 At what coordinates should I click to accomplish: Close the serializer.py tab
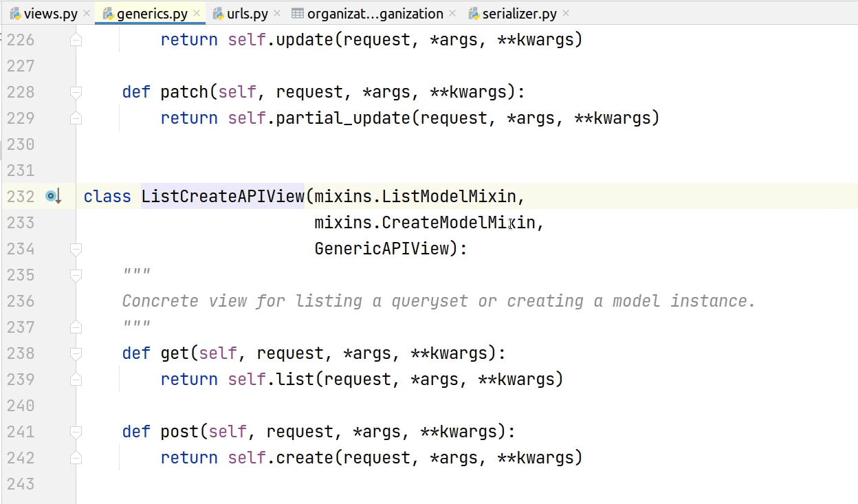coord(566,14)
